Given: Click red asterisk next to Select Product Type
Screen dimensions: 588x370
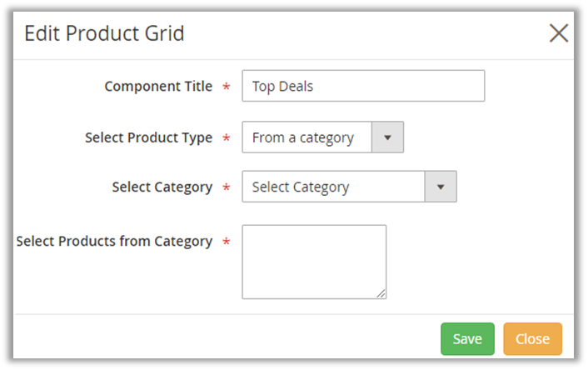Looking at the screenshot, I should [227, 138].
